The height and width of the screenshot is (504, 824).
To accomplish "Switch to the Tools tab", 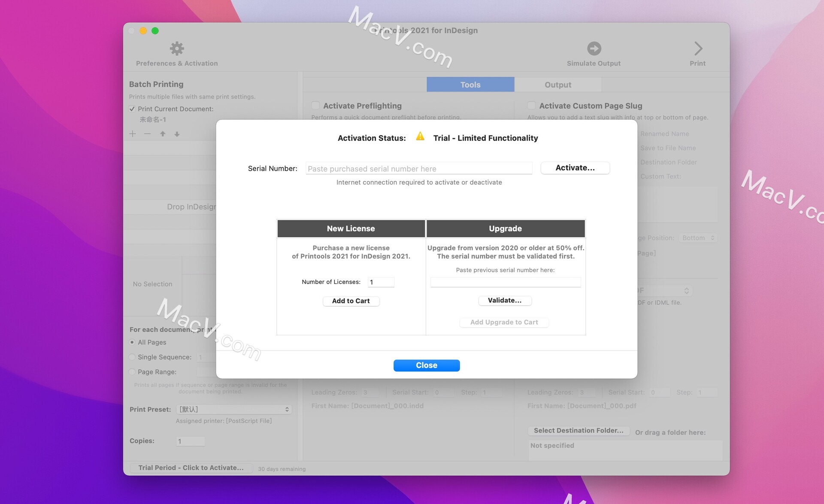I will pos(471,85).
